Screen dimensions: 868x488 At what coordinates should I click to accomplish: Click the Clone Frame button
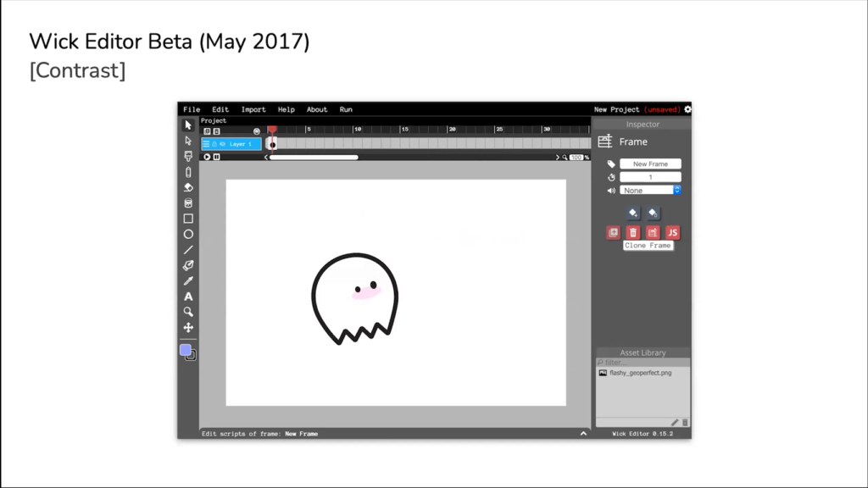coord(654,232)
